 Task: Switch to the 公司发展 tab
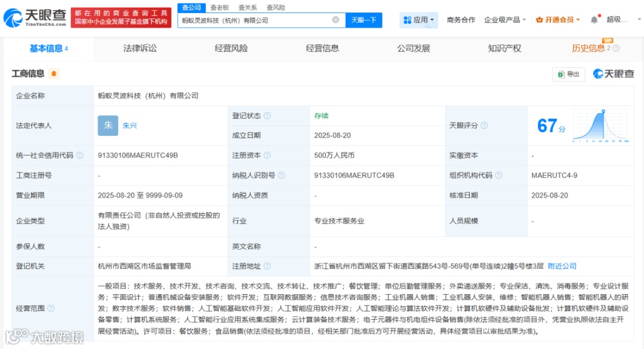(x=414, y=48)
